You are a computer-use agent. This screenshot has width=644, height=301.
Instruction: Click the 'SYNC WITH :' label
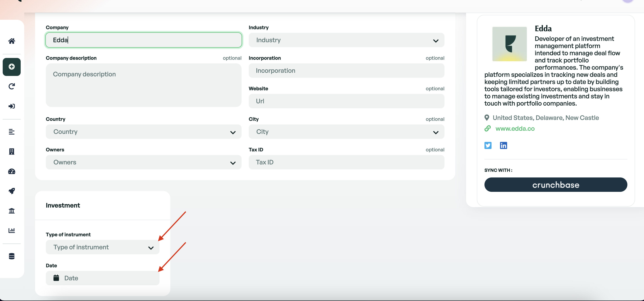(498, 170)
